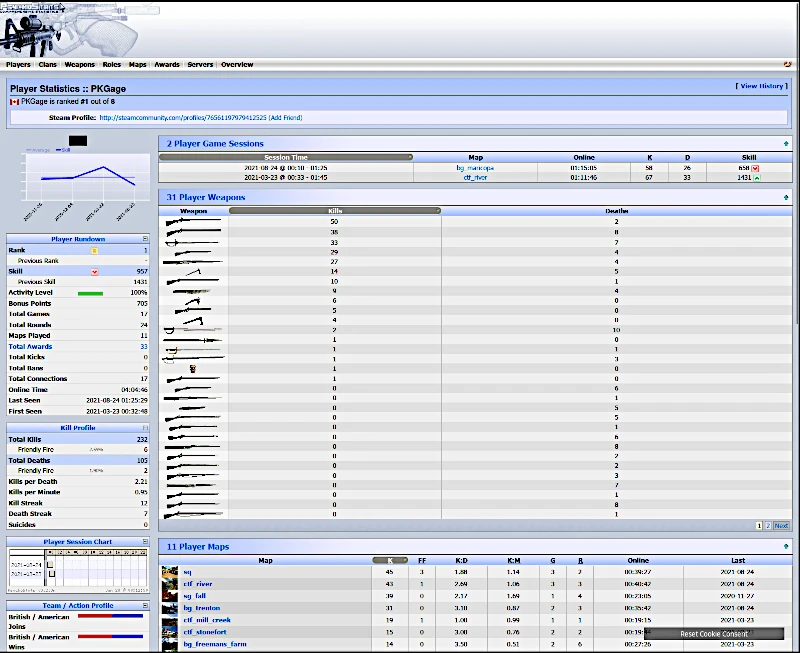Collapse the Player Maps section
Viewport: 800px width, 653px height.
click(786, 548)
